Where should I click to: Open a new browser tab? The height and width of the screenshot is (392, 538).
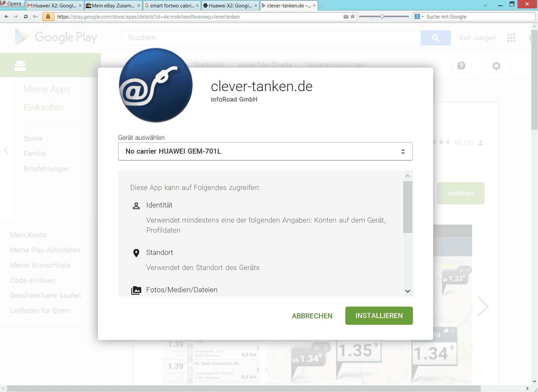322,5
